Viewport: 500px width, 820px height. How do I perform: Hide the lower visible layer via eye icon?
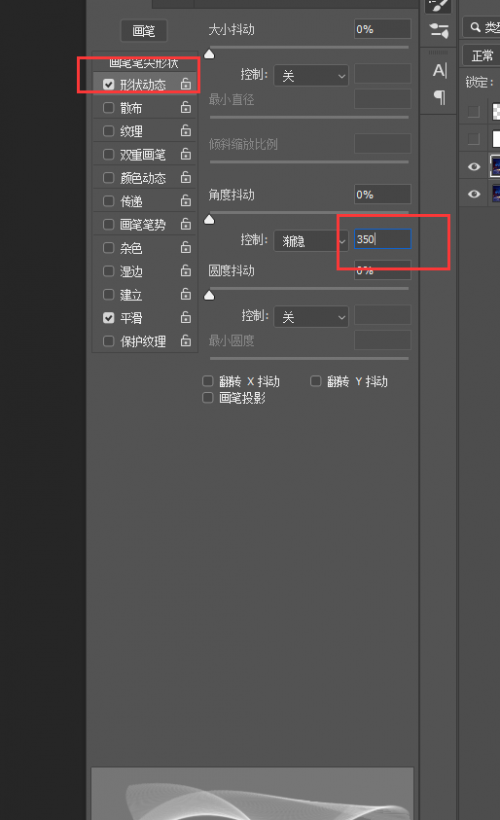pos(474,194)
